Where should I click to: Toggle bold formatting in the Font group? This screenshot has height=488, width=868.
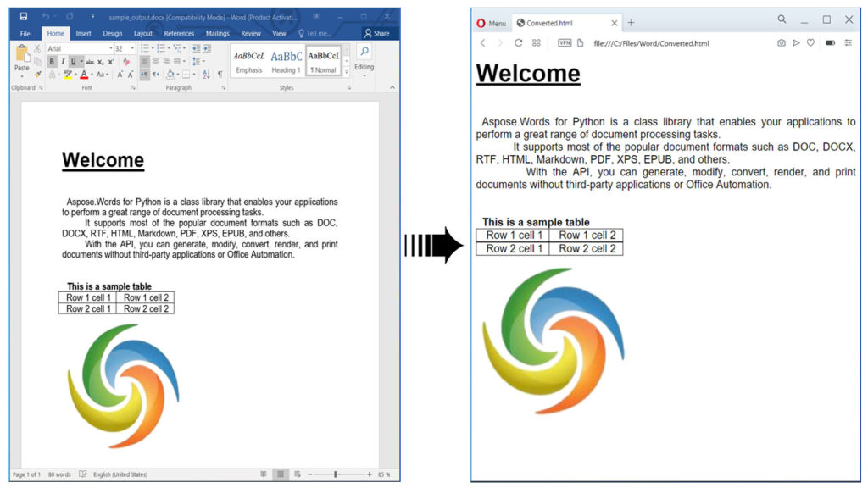tap(51, 61)
